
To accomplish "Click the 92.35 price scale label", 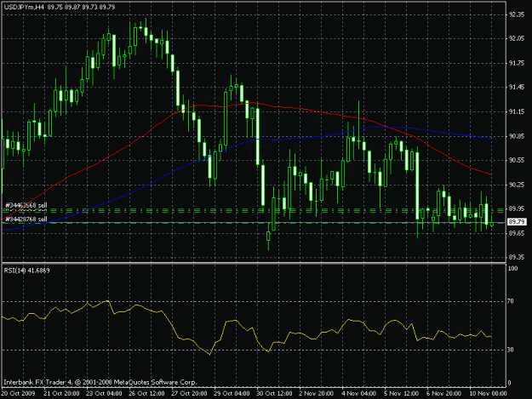I will [x=517, y=14].
